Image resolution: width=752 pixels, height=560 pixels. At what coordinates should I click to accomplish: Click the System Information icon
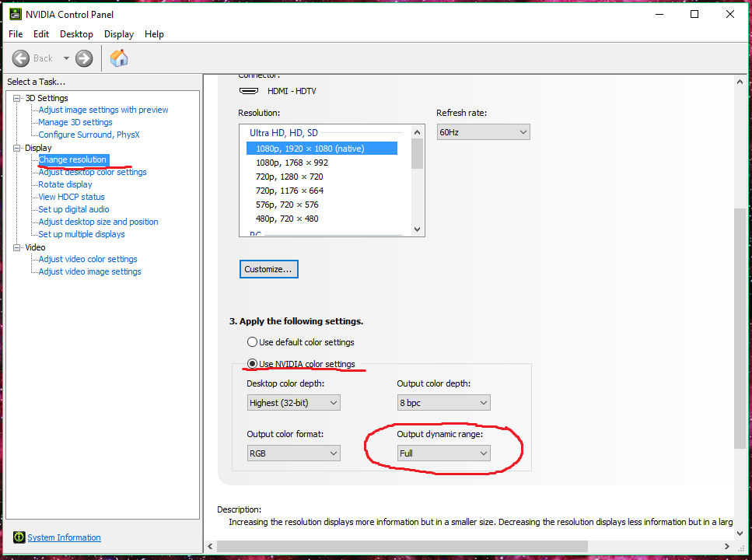[x=19, y=537]
